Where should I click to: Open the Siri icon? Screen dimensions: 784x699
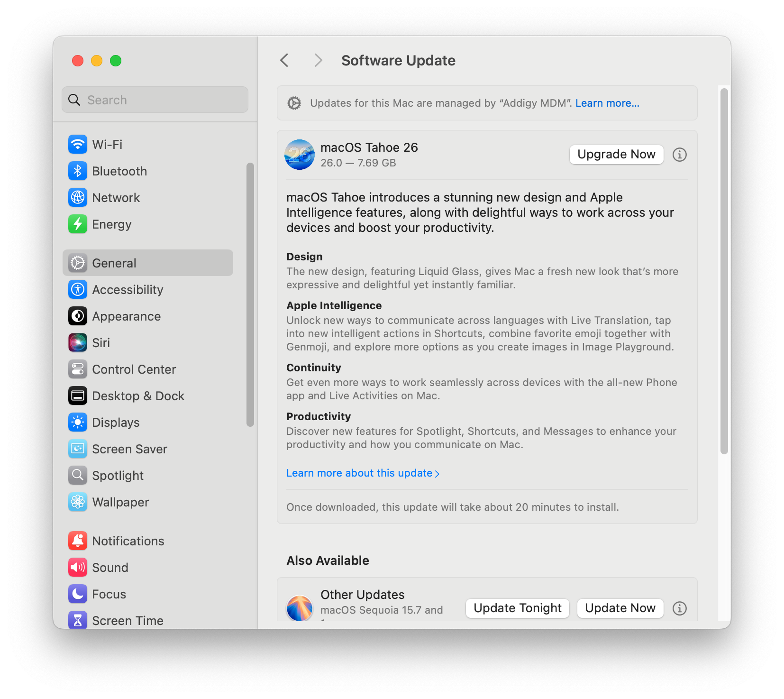78,343
